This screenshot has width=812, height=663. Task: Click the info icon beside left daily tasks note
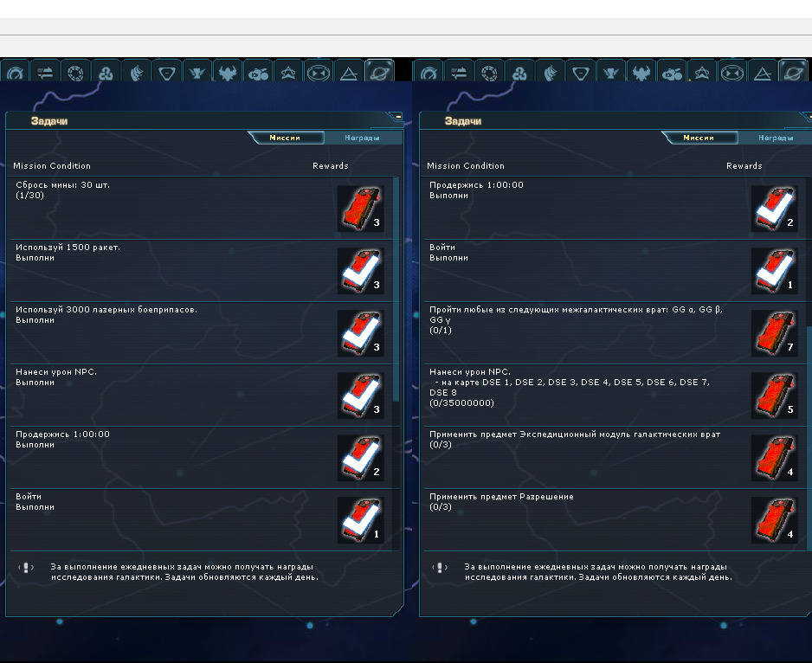pos(26,568)
